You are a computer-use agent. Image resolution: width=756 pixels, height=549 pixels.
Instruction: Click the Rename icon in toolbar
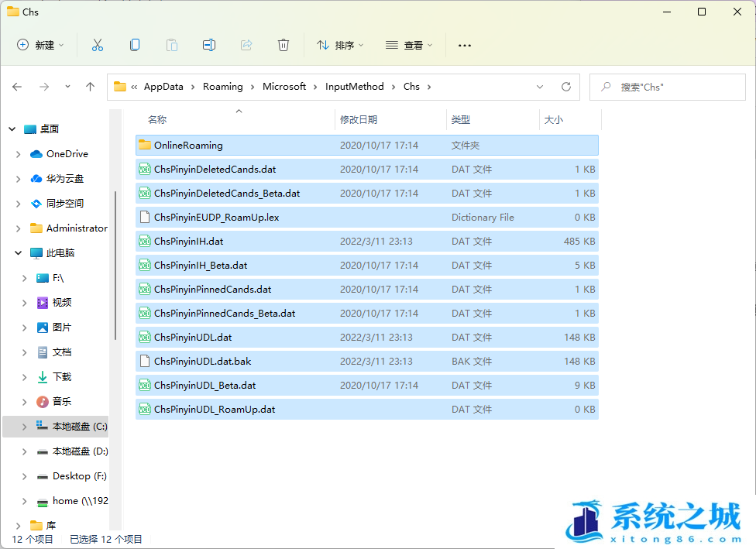tap(208, 45)
